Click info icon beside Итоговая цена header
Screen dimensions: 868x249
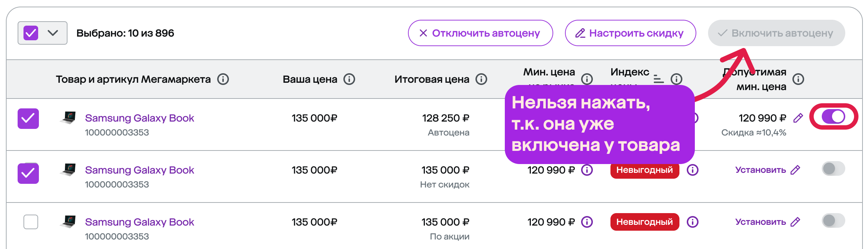click(x=481, y=79)
